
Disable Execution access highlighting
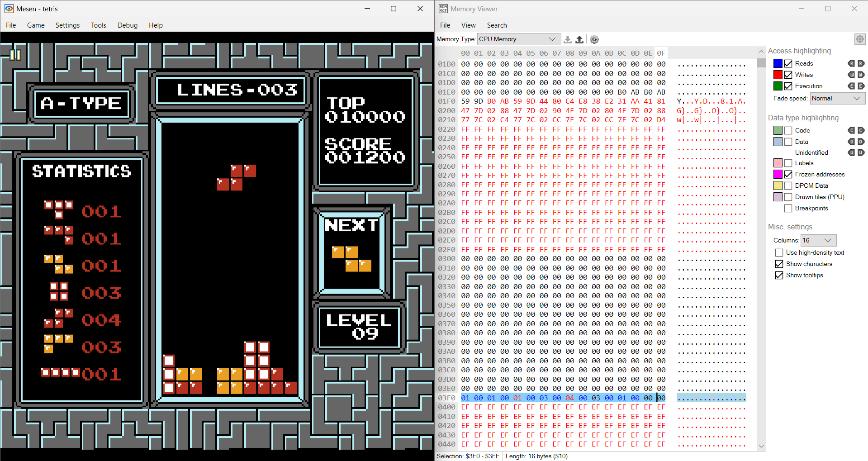pyautogui.click(x=788, y=86)
